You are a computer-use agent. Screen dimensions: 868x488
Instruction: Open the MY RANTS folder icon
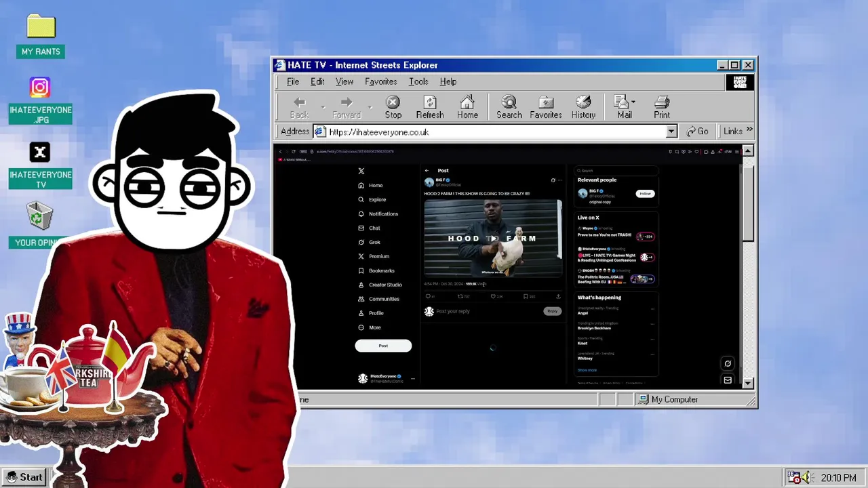pos(41,27)
